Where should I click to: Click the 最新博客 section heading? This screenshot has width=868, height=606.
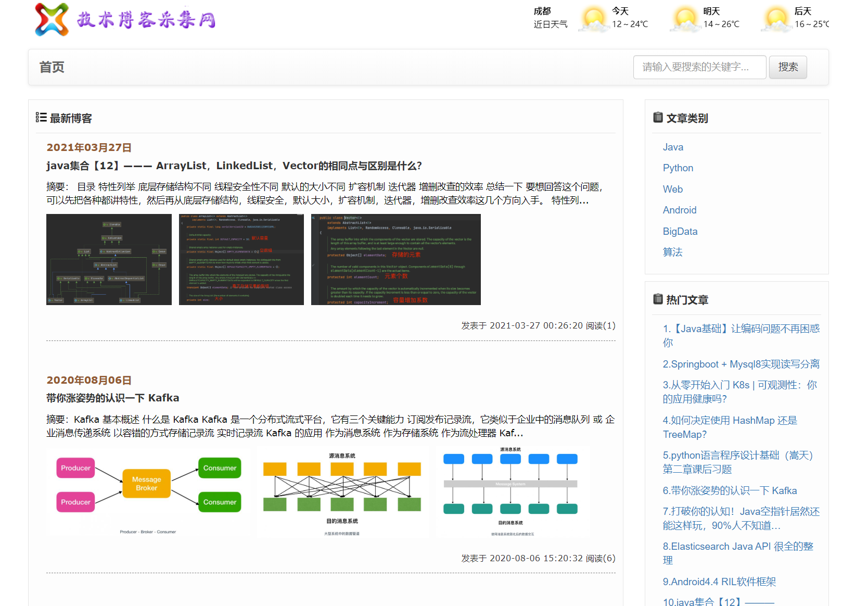71,118
